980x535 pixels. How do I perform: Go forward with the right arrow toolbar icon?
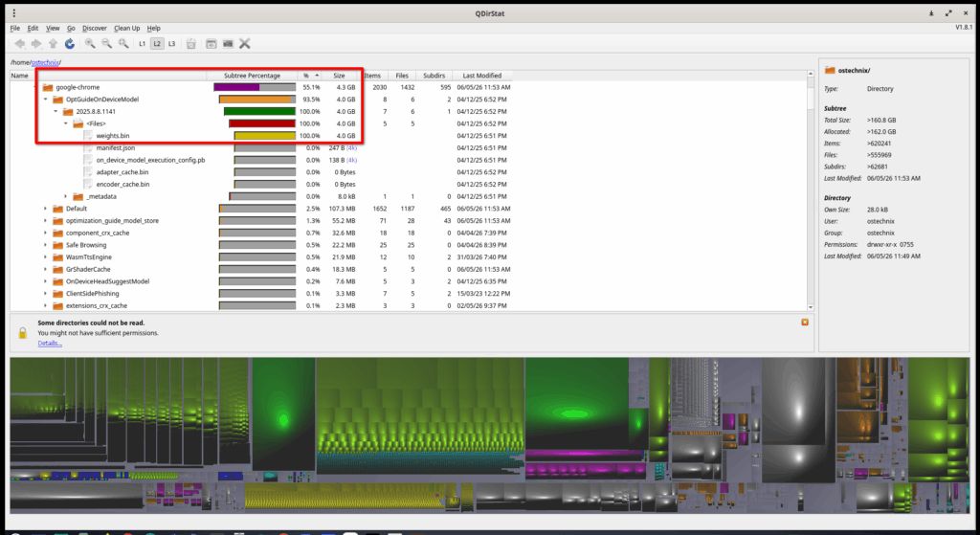[36, 44]
